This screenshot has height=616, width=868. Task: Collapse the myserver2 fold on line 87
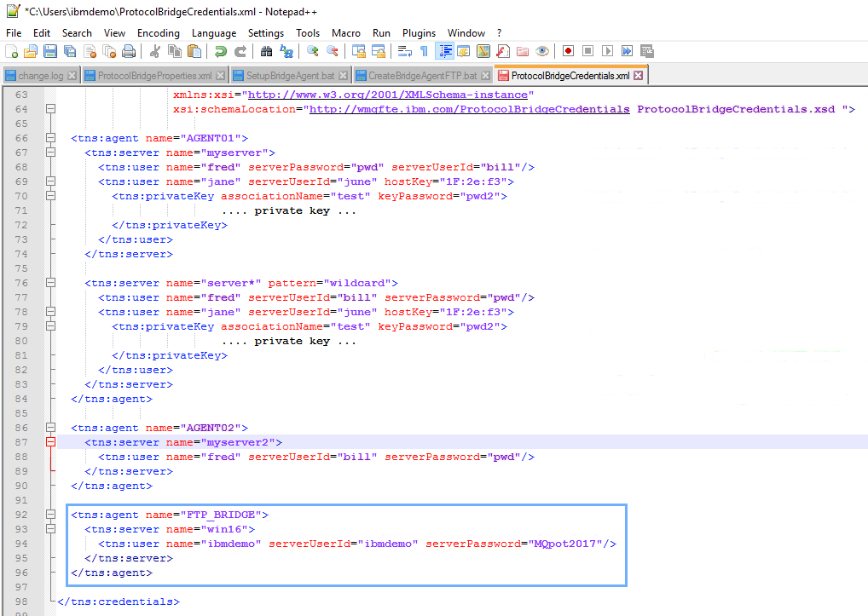point(50,442)
